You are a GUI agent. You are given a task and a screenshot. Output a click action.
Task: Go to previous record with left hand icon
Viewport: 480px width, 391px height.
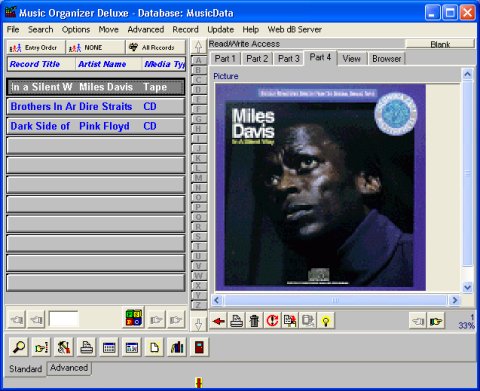pos(418,321)
